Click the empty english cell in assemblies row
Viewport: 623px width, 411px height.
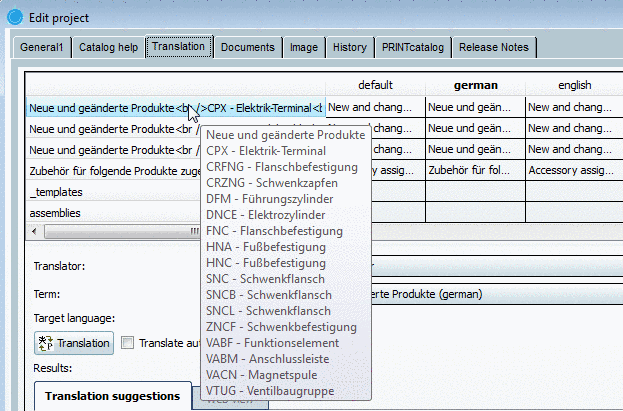[x=575, y=212]
